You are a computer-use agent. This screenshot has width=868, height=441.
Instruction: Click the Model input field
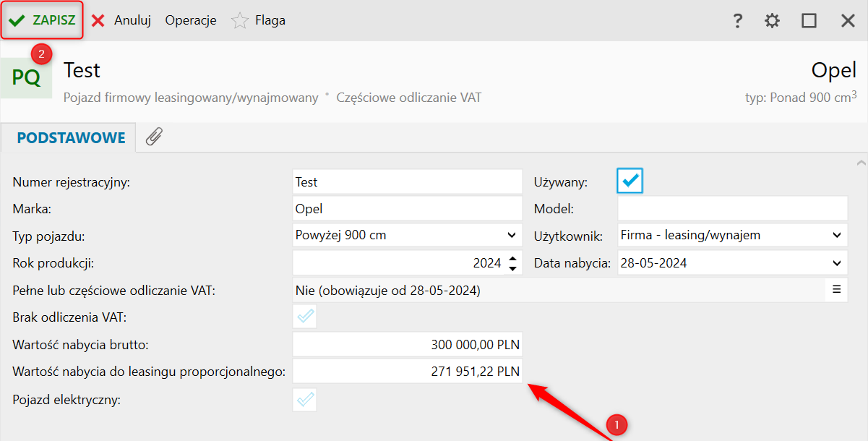731,208
